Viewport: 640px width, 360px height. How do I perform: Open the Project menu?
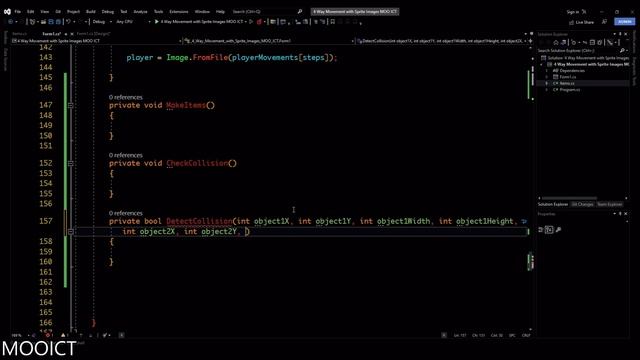pyautogui.click(x=73, y=12)
